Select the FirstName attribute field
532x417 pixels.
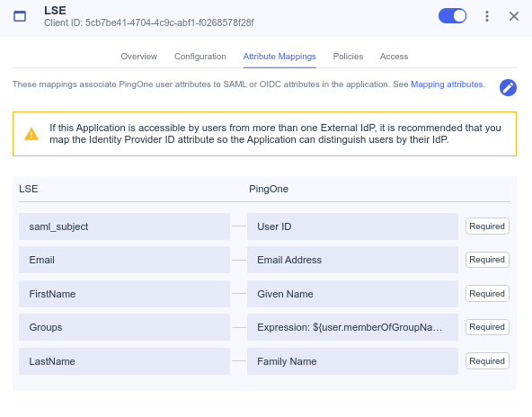124,294
